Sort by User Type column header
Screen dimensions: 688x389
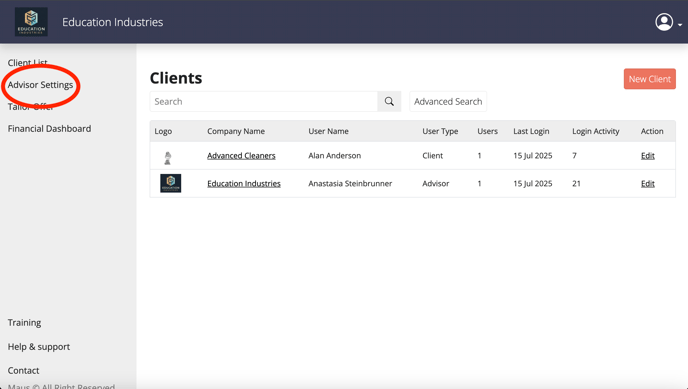(440, 131)
